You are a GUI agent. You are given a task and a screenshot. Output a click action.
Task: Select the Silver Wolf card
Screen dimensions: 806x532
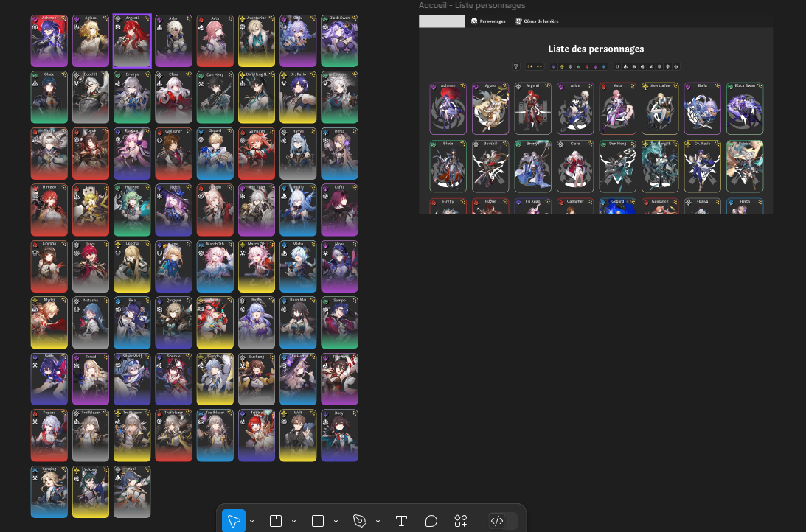coord(132,379)
